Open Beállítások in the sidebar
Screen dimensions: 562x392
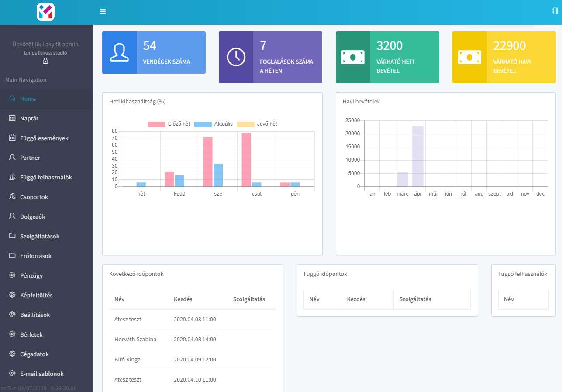coord(47,315)
